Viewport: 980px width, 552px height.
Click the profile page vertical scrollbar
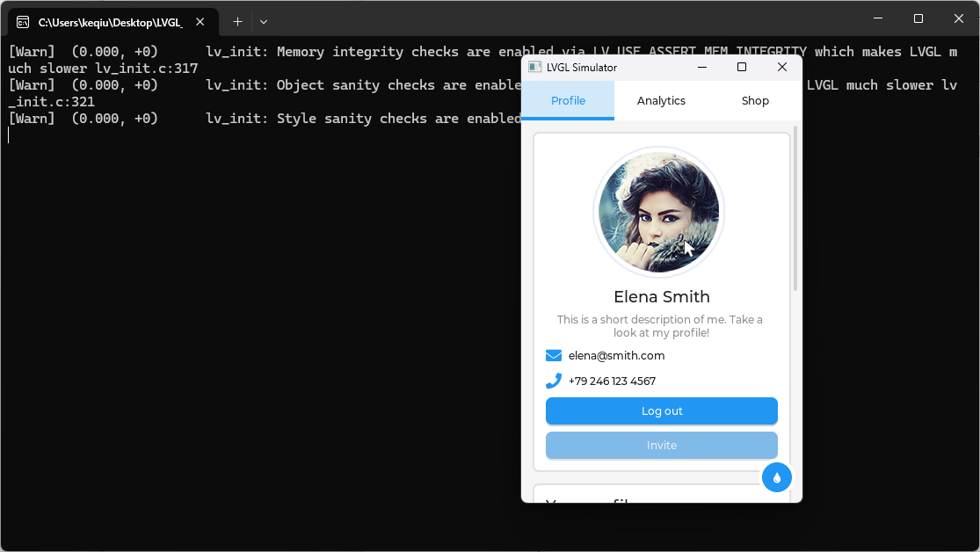point(795,209)
